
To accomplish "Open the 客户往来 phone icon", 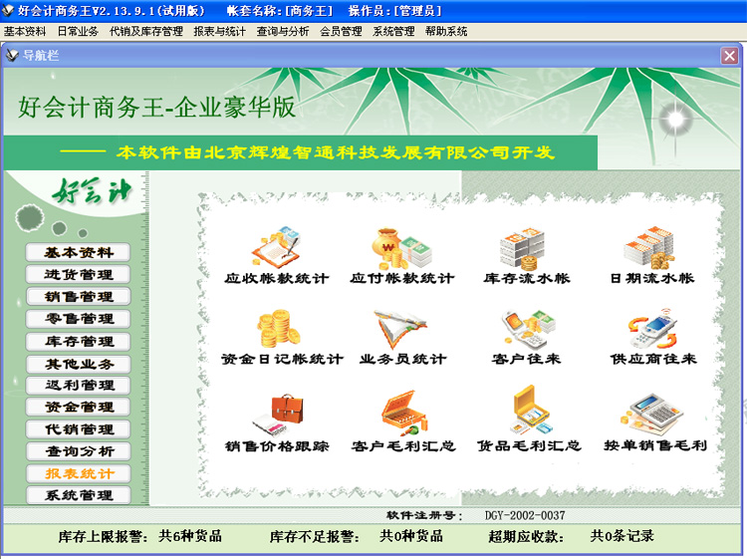I will click(x=528, y=329).
